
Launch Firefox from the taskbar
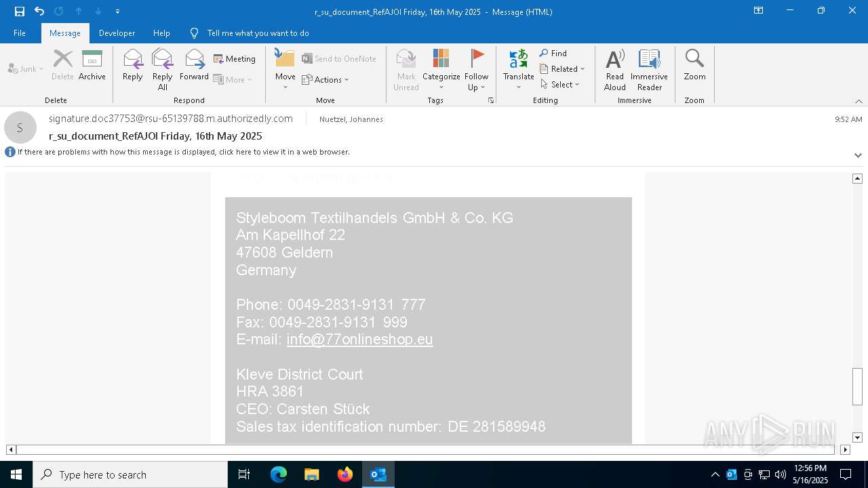pyautogui.click(x=345, y=474)
